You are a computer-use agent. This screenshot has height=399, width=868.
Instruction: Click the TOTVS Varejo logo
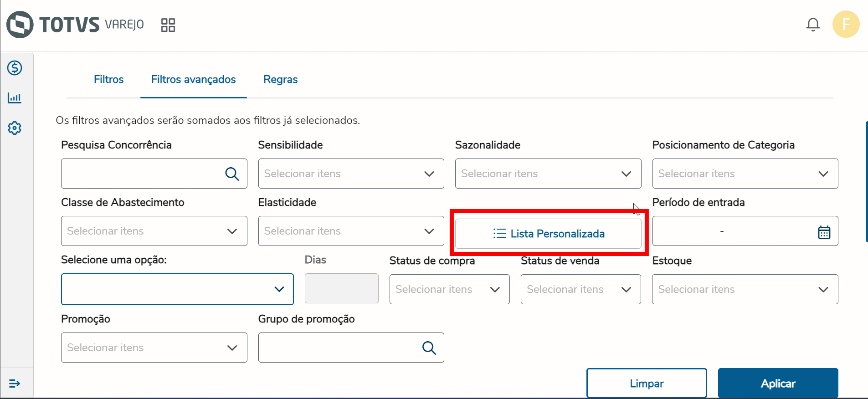tap(75, 25)
